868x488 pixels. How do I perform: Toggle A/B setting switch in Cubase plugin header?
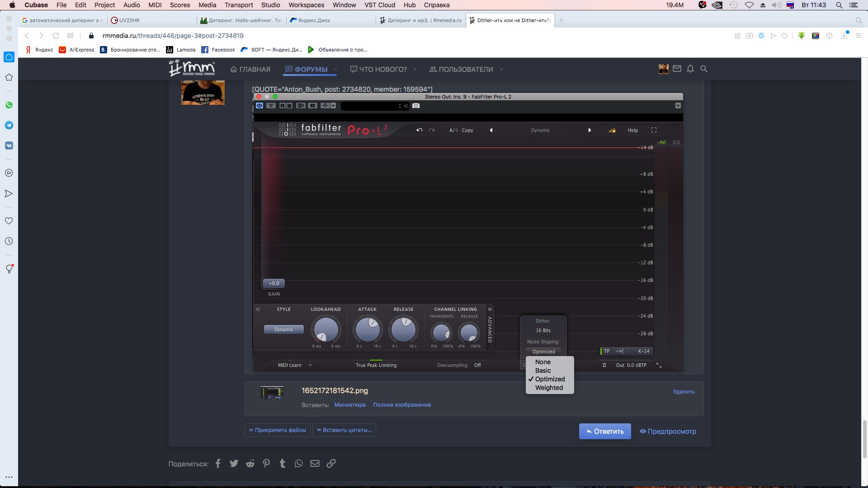[x=301, y=106]
